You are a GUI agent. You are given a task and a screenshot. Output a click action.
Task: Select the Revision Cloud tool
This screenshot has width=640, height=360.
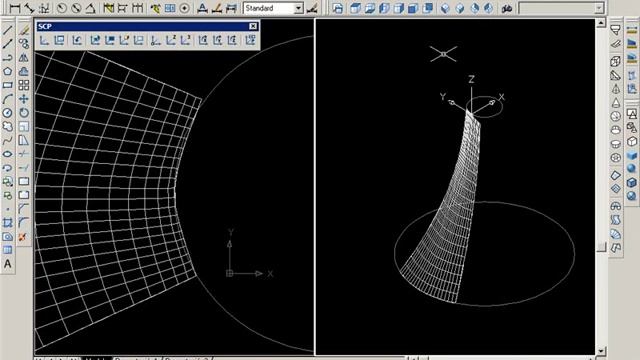(7, 127)
